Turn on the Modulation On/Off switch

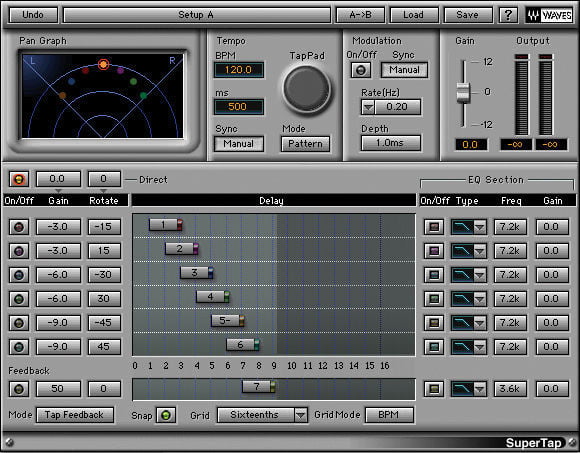pyautogui.click(x=361, y=70)
